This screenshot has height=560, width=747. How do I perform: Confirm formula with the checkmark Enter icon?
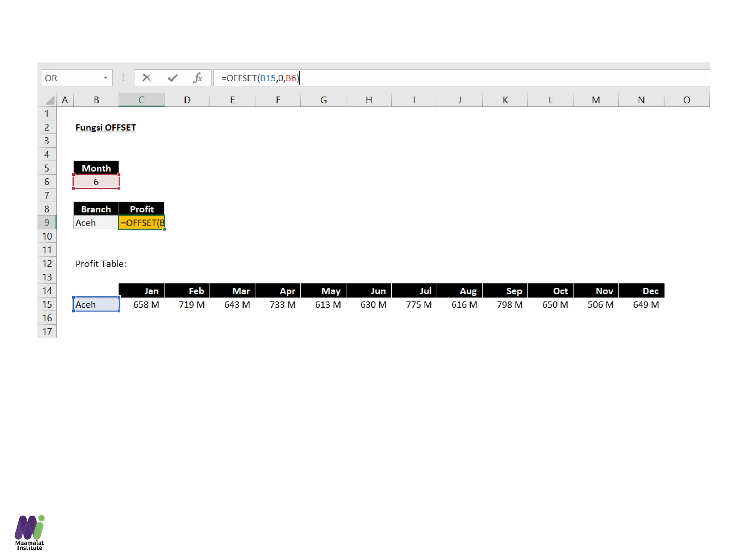[x=173, y=78]
